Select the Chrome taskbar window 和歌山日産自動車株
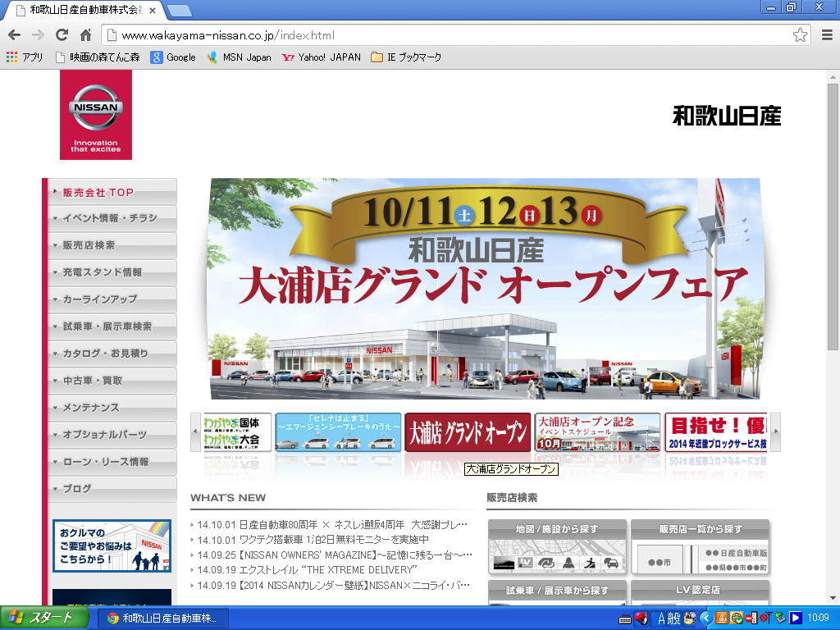 coord(164,619)
